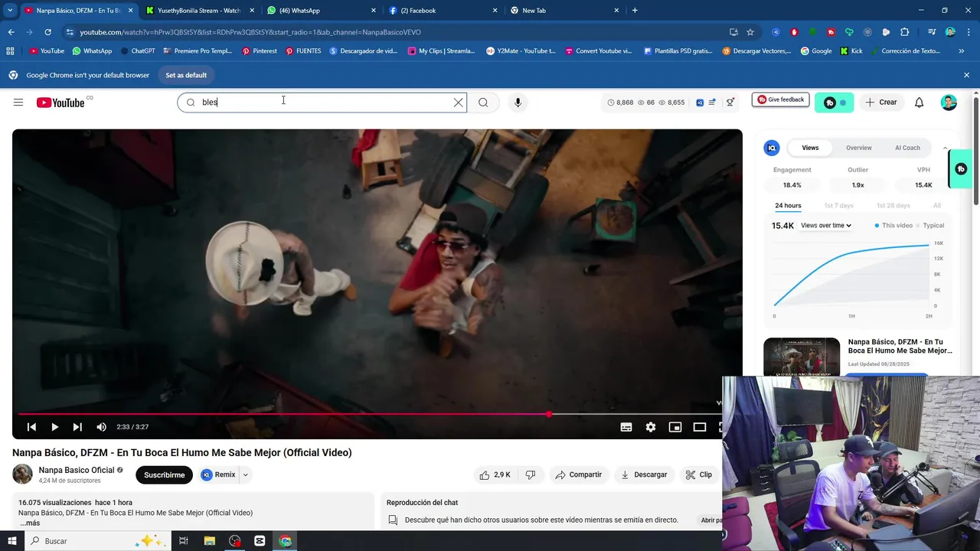
Task: Open vidIQ video thumbnail card
Action: [x=802, y=357]
